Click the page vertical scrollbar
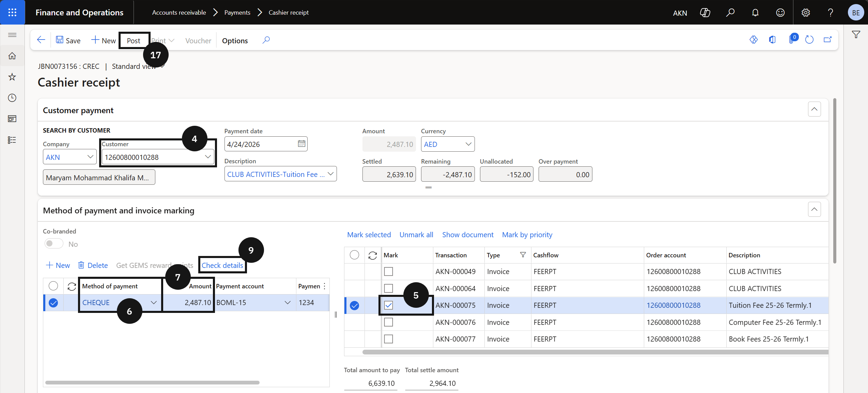This screenshot has width=868, height=393. [x=835, y=181]
